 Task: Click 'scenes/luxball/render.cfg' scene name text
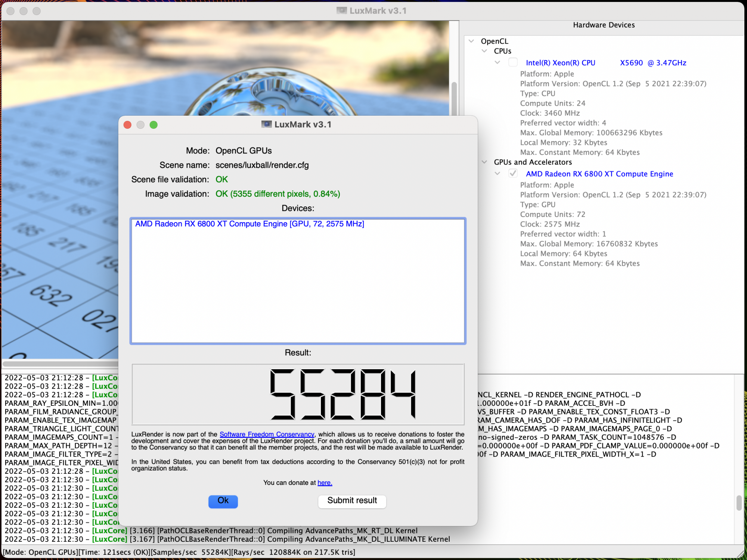pos(262,165)
